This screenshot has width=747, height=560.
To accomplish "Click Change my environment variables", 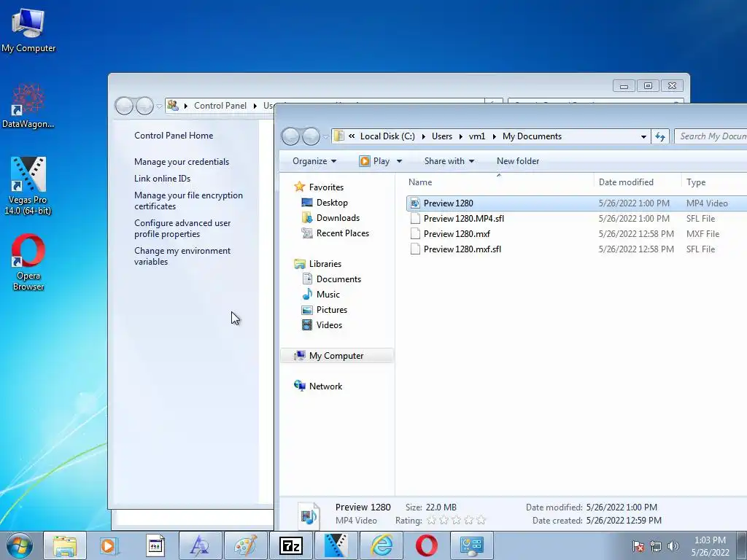I will 182,256.
